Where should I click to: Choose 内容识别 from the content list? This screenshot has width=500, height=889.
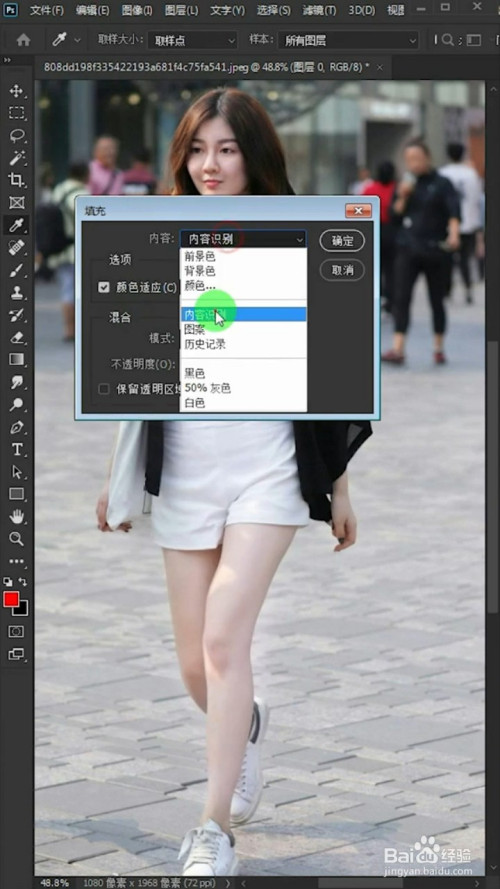[x=243, y=315]
